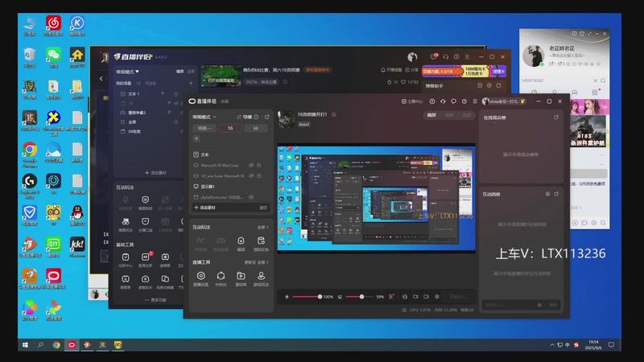Mute the speaker icon in bottom control bar
Image resolution: width=644 pixels, height=362 pixels.
click(x=340, y=297)
